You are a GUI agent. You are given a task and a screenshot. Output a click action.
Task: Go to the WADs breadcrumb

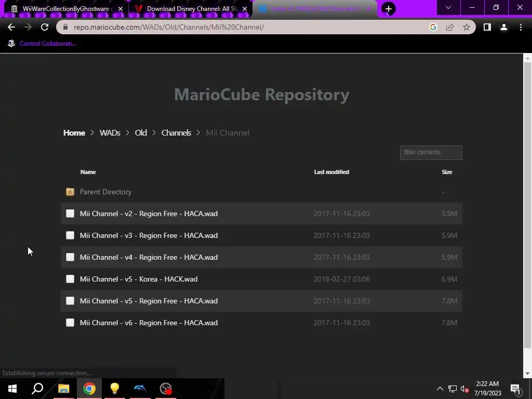110,132
